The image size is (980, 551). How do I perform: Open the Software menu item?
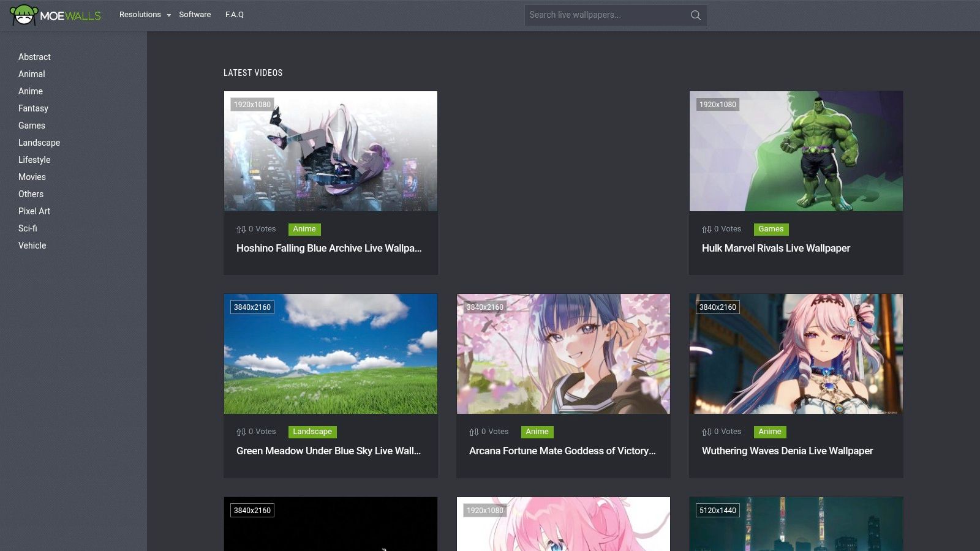pos(195,15)
